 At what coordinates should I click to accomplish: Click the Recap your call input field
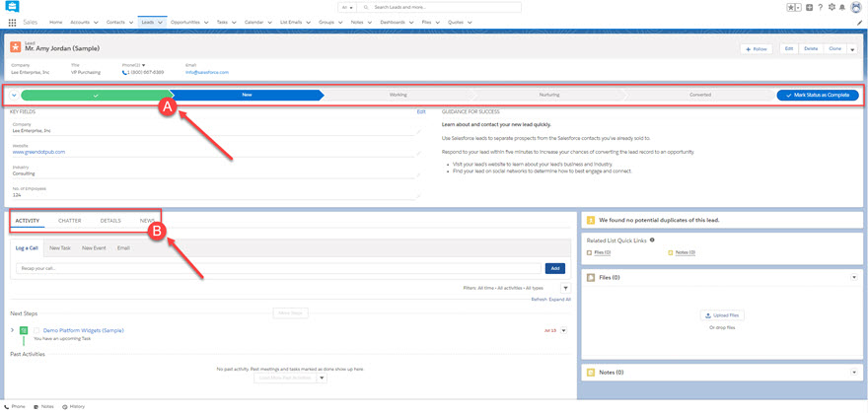tap(278, 268)
